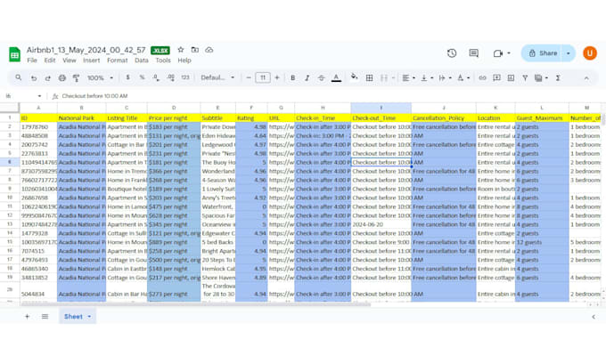The height and width of the screenshot is (364, 606).
Task: Open the name box dropdown arrow
Action: (39, 96)
